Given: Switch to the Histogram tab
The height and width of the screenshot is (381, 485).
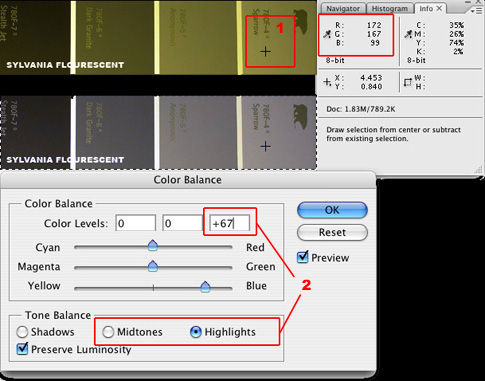Looking at the screenshot, I should click(x=390, y=8).
